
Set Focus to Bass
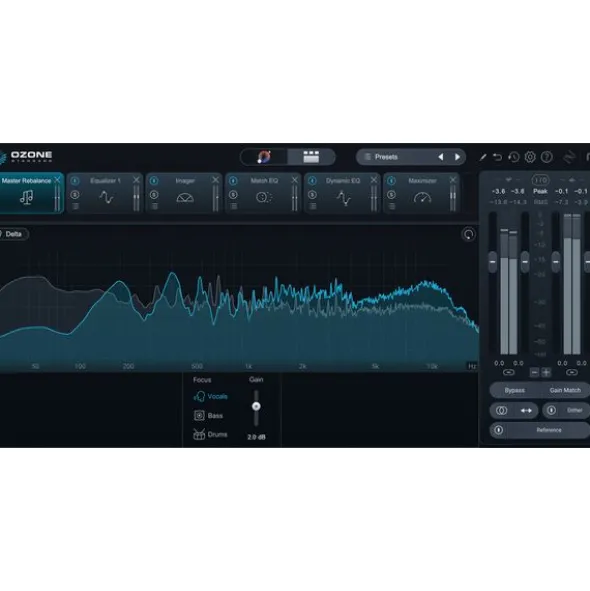coord(208,415)
